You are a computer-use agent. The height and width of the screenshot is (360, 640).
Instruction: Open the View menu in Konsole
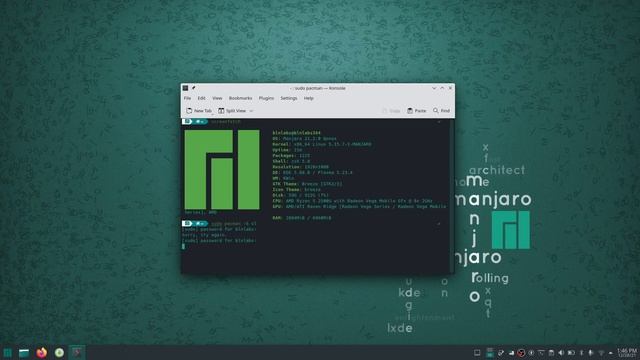[x=217, y=98]
